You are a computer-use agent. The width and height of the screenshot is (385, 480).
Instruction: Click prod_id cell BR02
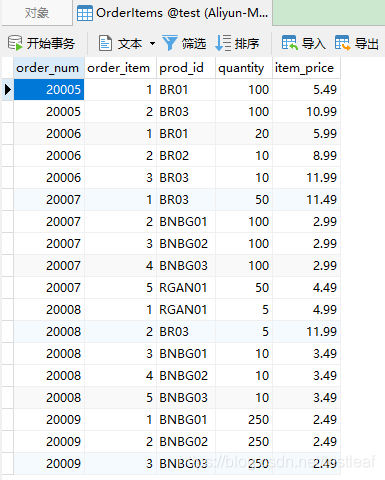186,156
